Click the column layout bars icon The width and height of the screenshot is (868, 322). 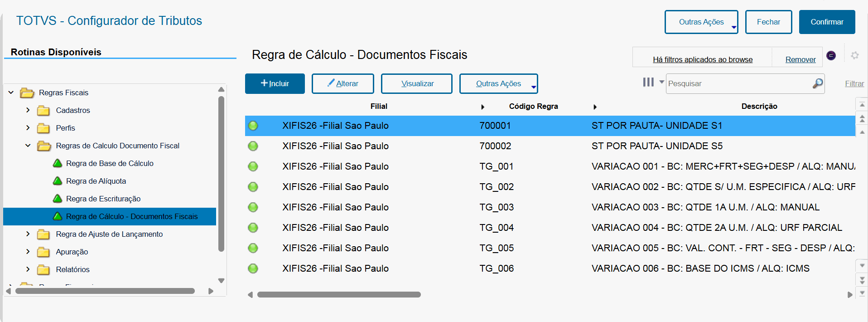[648, 82]
